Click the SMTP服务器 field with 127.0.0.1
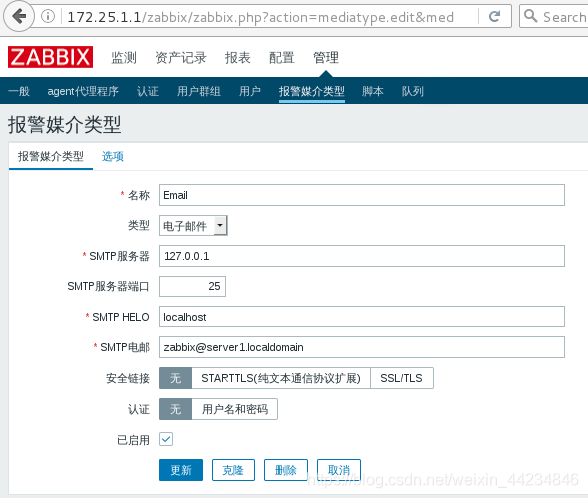 362,256
